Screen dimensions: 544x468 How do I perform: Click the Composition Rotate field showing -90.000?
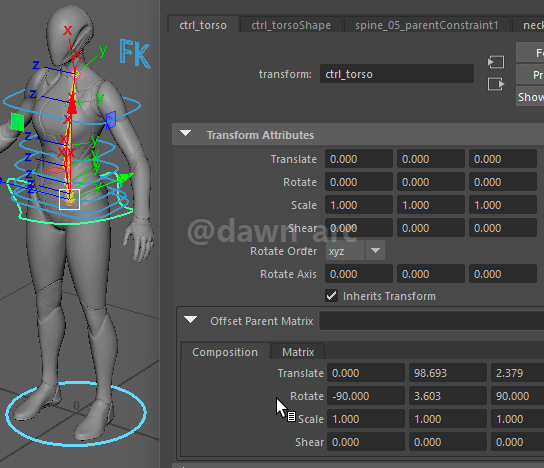(x=366, y=396)
